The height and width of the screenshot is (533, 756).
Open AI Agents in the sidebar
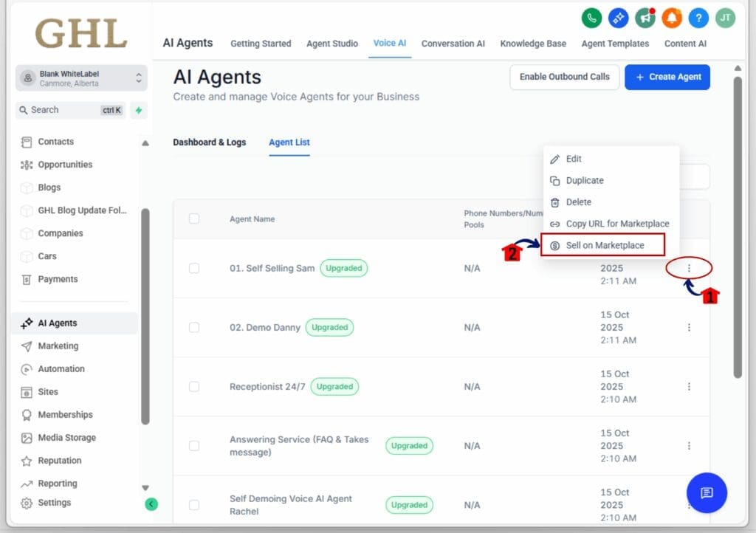tap(75, 323)
